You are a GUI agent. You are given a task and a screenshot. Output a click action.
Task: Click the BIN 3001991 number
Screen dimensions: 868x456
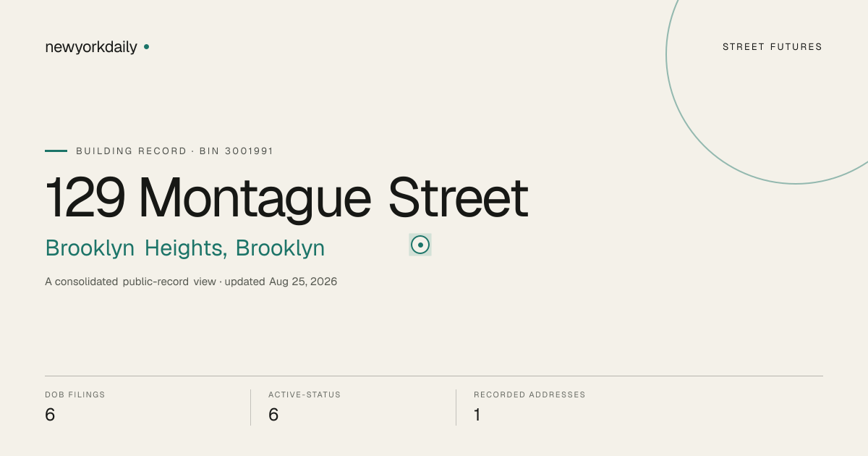(237, 151)
